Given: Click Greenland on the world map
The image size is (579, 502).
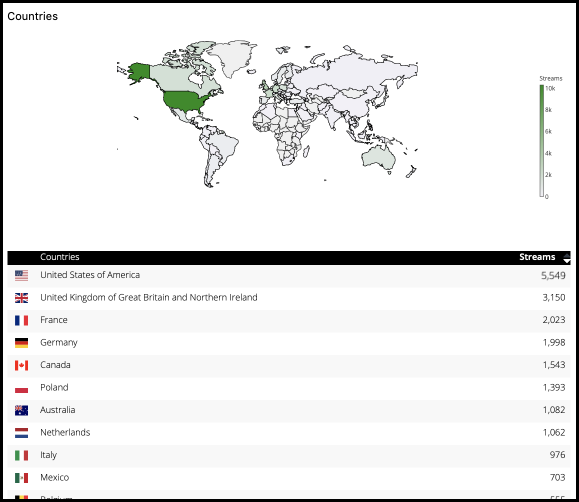Looking at the screenshot, I should [x=233, y=56].
